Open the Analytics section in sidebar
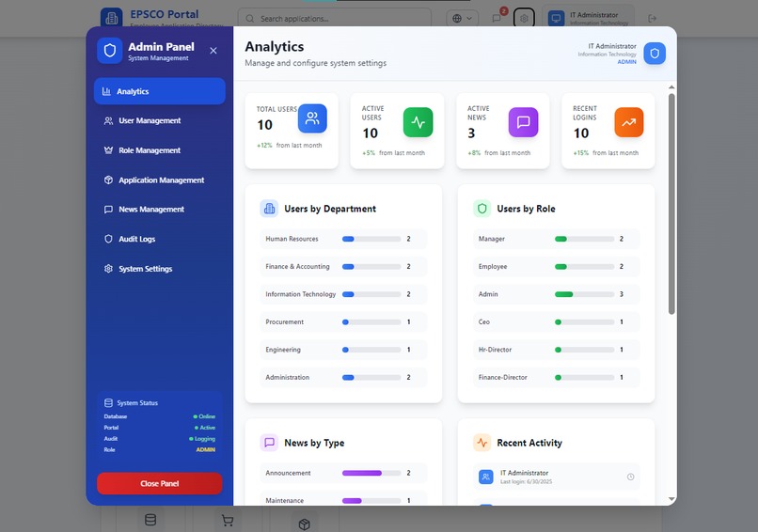Screen dimensions: 758x532 pyautogui.click(x=160, y=91)
